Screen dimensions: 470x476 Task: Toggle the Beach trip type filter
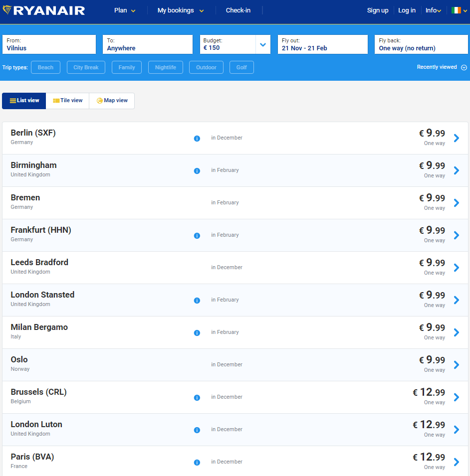point(45,67)
